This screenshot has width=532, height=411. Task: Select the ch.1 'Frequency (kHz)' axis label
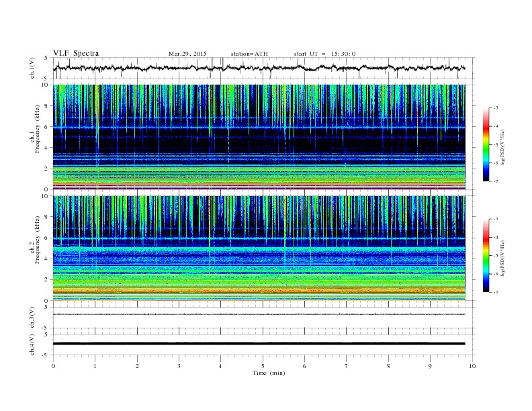38,129
